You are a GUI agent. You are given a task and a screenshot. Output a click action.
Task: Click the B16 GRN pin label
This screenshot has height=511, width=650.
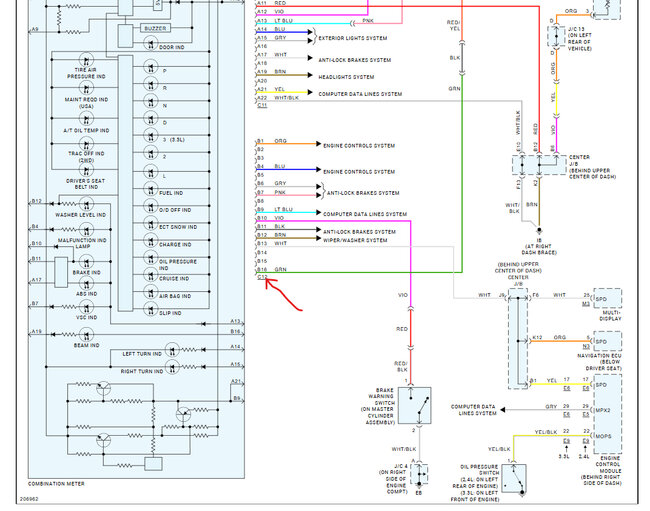point(272,269)
